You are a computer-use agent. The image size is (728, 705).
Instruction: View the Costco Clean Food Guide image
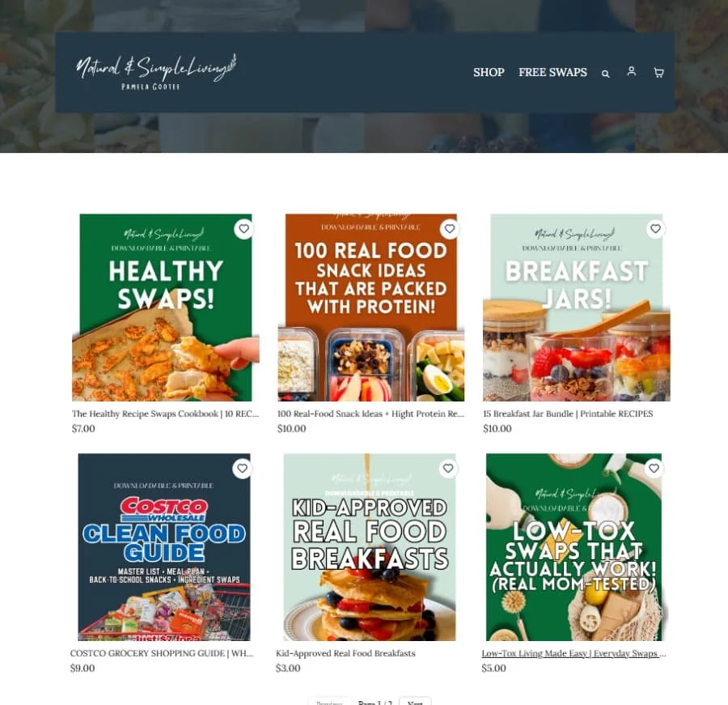tap(164, 547)
